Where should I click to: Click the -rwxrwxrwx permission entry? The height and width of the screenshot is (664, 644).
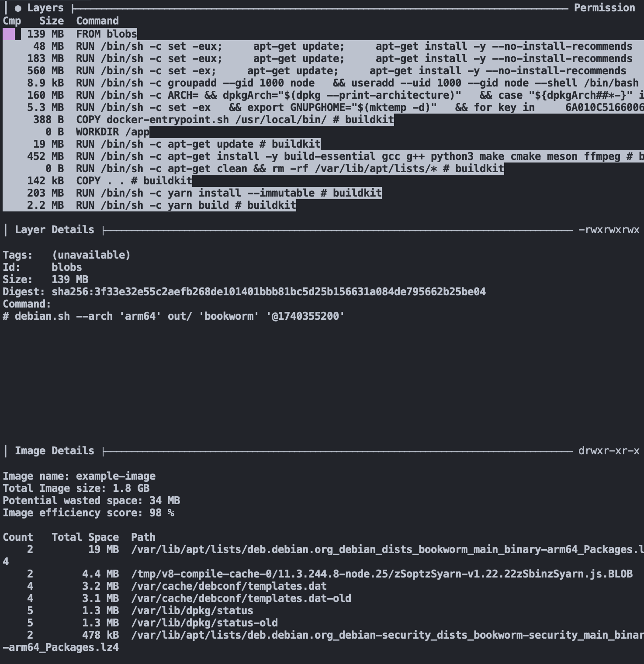[609, 230]
